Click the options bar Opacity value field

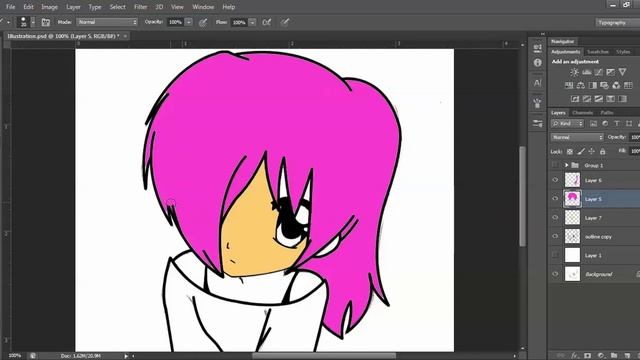pos(176,22)
